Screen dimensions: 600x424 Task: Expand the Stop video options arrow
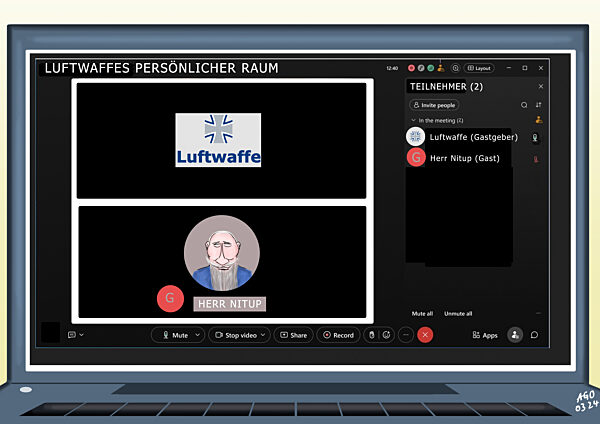point(264,335)
